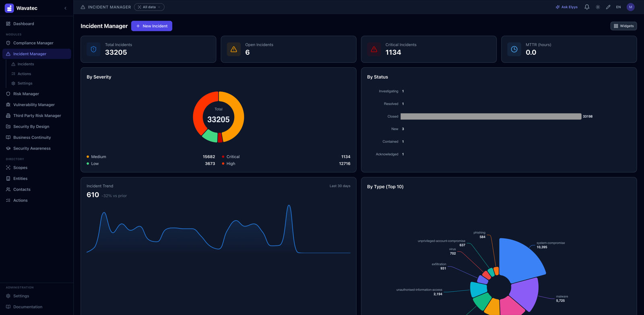Image resolution: width=644 pixels, height=315 pixels.
Task: Switch language via the EN selector
Action: 618,7
